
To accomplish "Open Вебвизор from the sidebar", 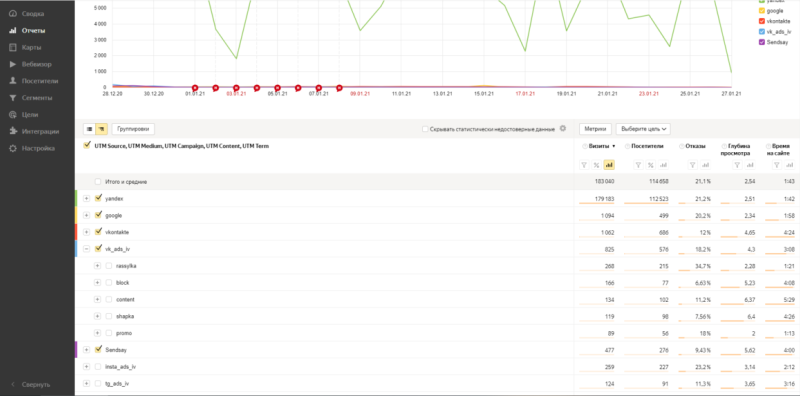I will click(x=37, y=64).
